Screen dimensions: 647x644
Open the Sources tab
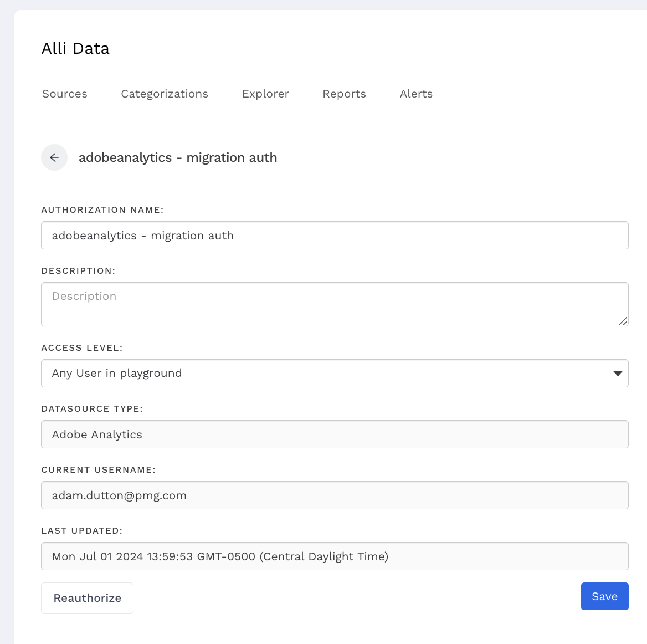coord(65,94)
